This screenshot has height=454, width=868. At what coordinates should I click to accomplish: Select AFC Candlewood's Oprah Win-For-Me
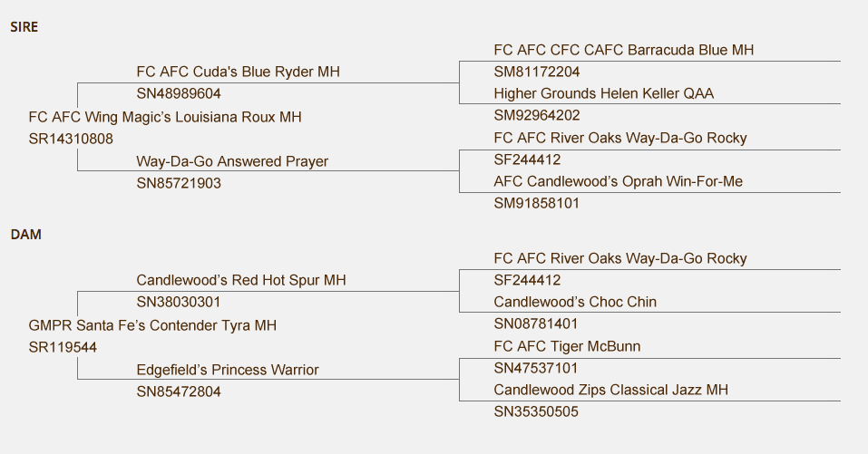pyautogui.click(x=619, y=181)
